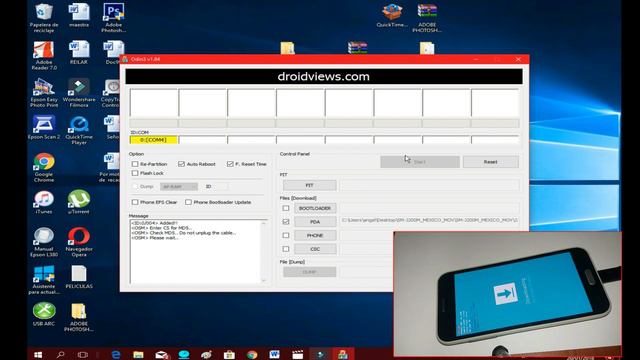This screenshot has height=360, width=640.
Task: Select the REILAR Word document on desktop
Action: coord(79,53)
